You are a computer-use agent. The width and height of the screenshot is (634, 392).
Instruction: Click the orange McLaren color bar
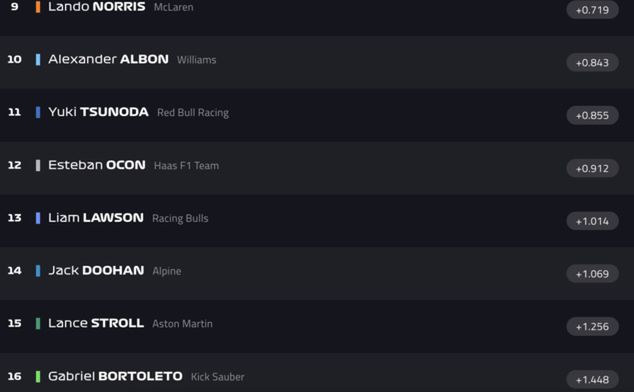tap(38, 7)
